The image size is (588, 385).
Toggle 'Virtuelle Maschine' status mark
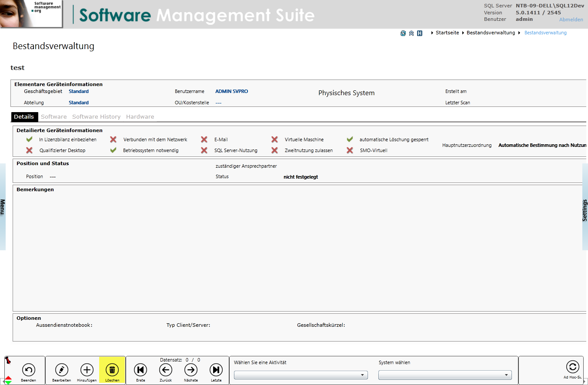point(274,139)
